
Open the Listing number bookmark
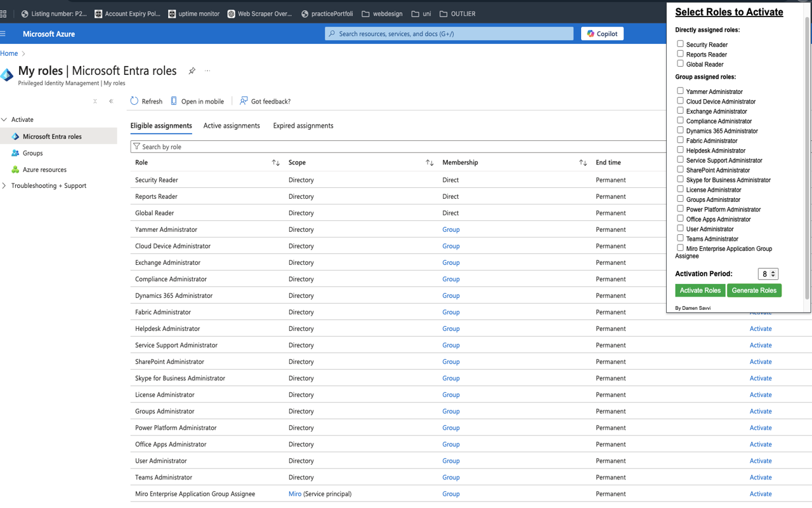click(54, 13)
